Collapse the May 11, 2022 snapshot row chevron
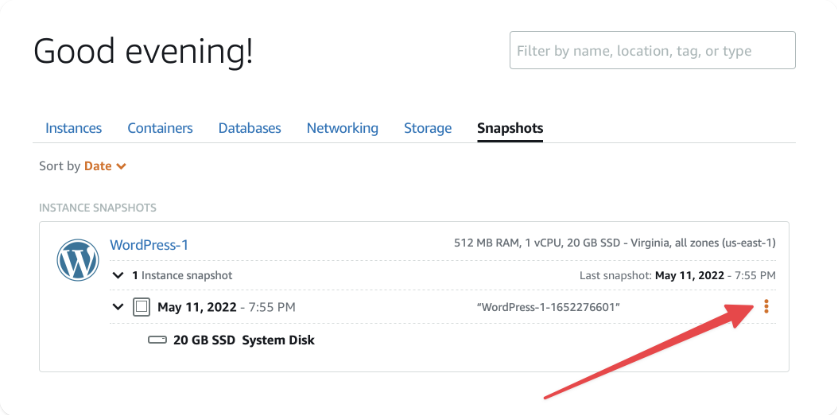 coord(118,307)
